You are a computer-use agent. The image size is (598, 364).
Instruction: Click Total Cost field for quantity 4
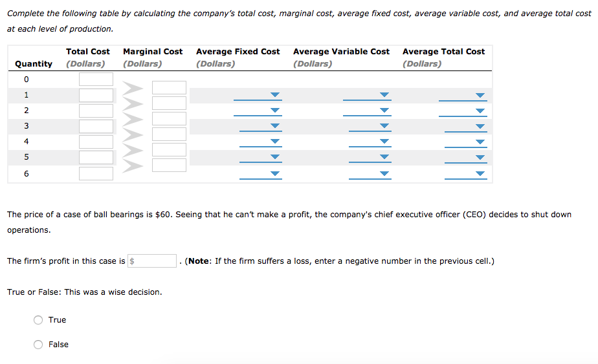tap(96, 142)
